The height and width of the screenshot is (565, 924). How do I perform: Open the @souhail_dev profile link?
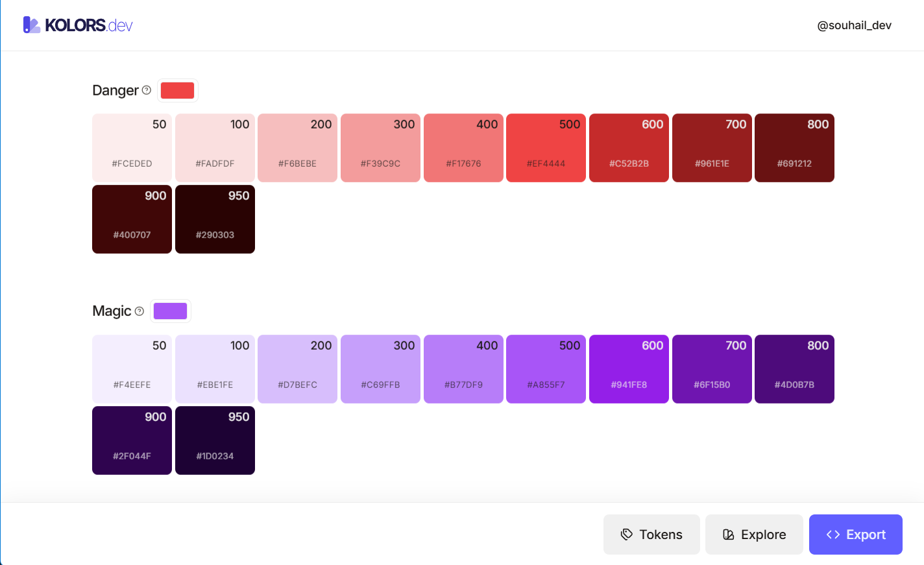point(854,25)
